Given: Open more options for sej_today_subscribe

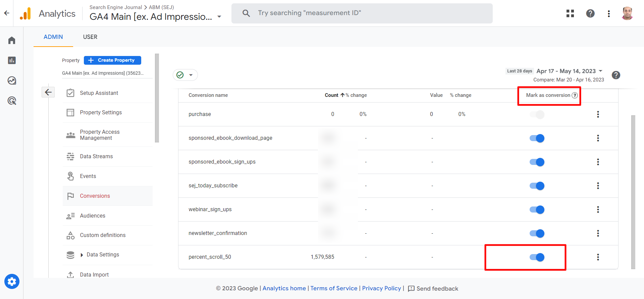Looking at the screenshot, I should point(598,186).
